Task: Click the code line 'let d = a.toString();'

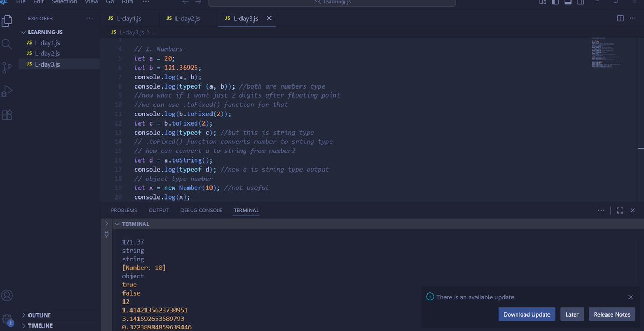Action: click(173, 160)
